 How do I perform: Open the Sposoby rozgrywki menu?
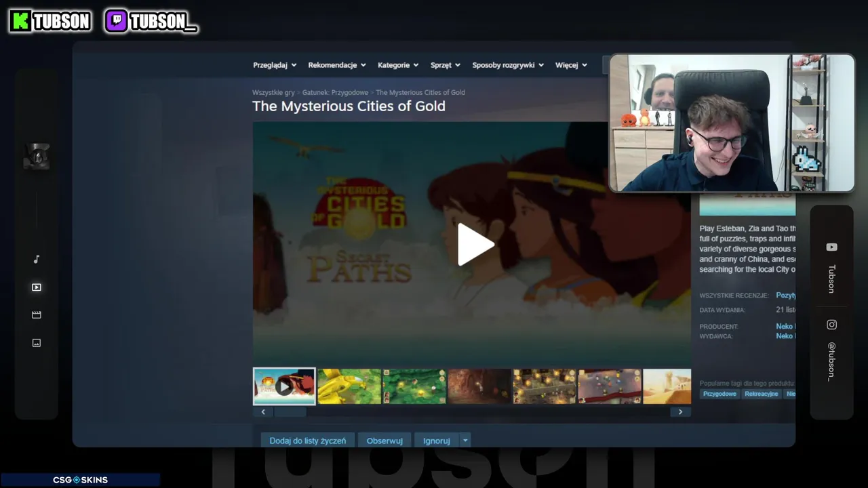point(508,65)
